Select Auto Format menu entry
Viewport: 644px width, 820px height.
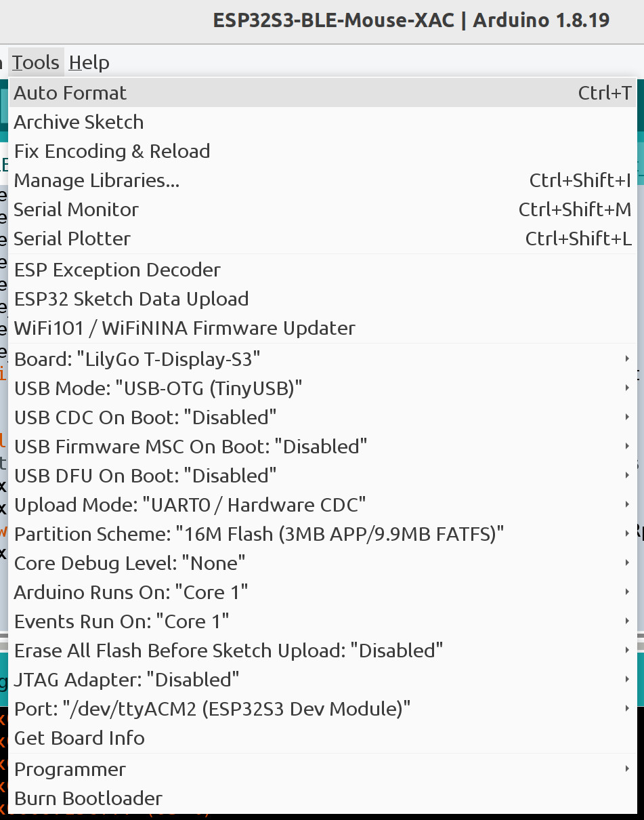pos(322,93)
